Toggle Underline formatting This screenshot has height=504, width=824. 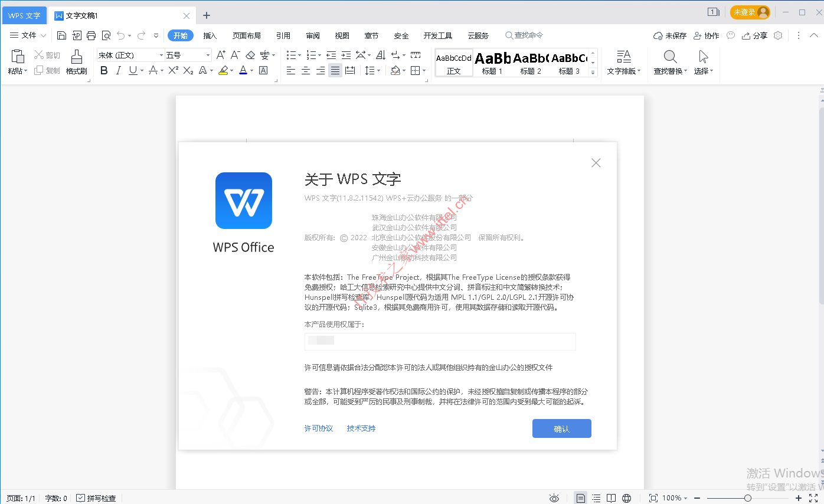click(x=132, y=70)
